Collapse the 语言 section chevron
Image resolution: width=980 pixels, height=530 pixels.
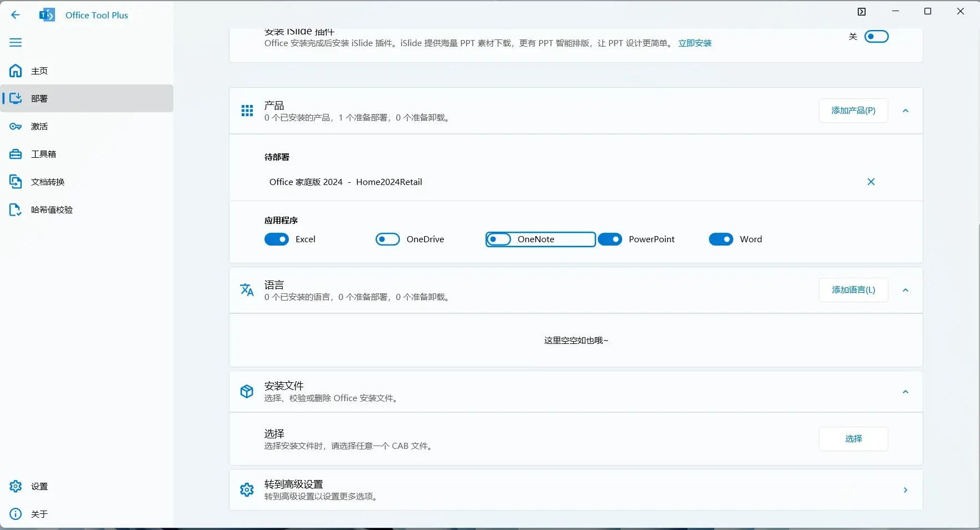[x=906, y=290]
